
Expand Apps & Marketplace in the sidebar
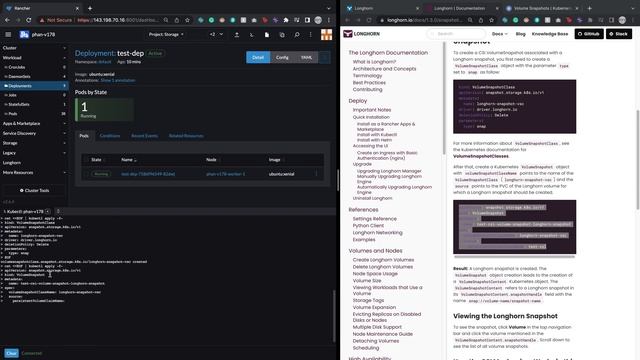64,123
